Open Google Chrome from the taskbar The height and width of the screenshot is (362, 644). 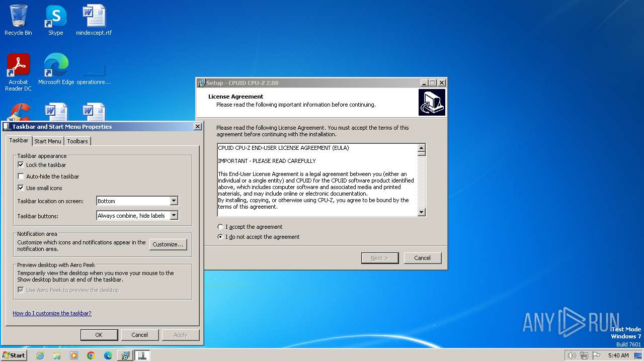point(91,355)
